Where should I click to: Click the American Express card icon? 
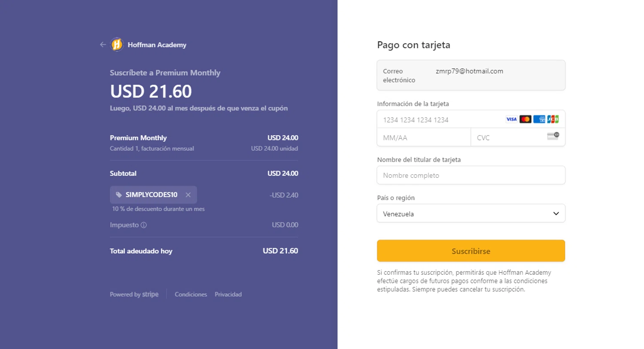click(x=539, y=119)
